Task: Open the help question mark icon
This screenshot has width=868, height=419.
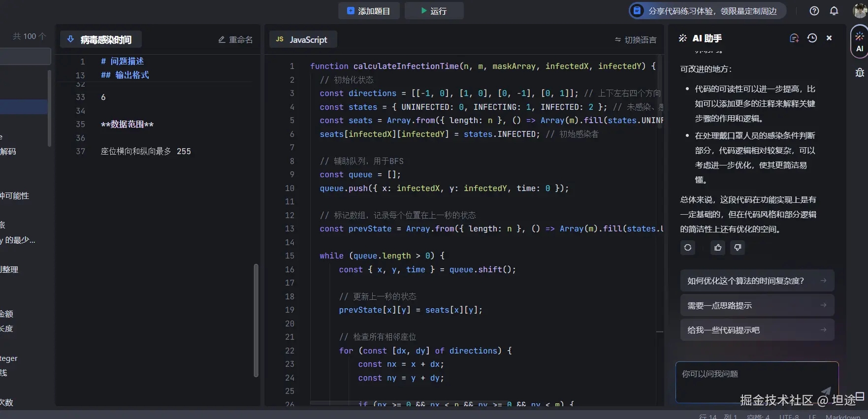Action: tap(814, 11)
